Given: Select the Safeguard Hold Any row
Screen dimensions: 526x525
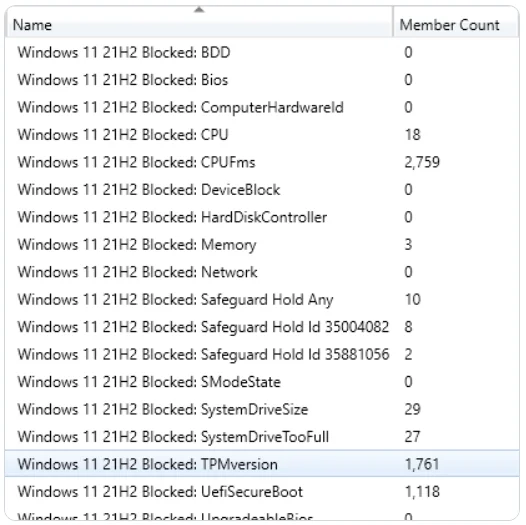Looking at the screenshot, I should point(262,300).
